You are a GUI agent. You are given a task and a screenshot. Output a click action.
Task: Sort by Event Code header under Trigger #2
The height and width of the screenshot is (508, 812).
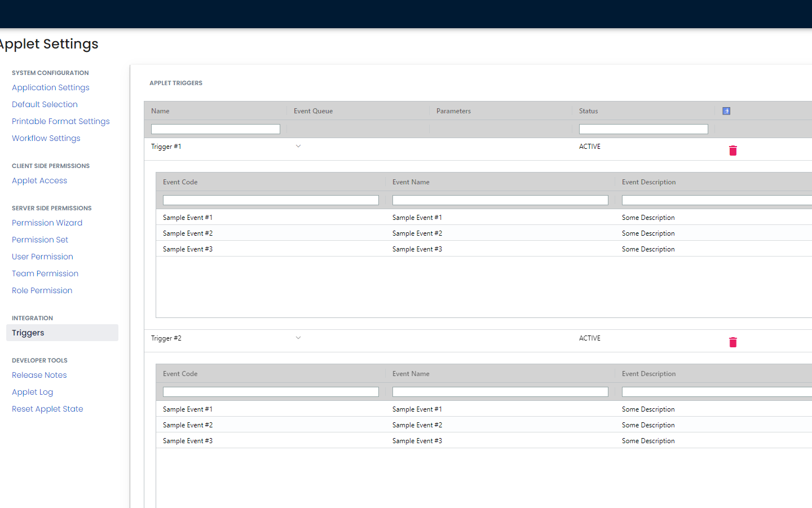tap(180, 374)
